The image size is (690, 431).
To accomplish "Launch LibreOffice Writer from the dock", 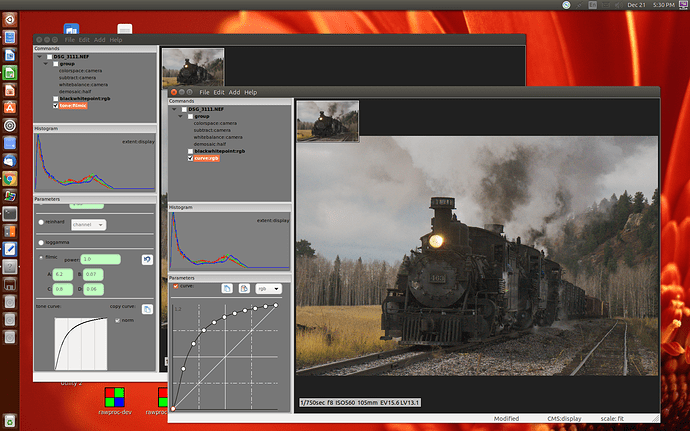I will click(x=10, y=55).
